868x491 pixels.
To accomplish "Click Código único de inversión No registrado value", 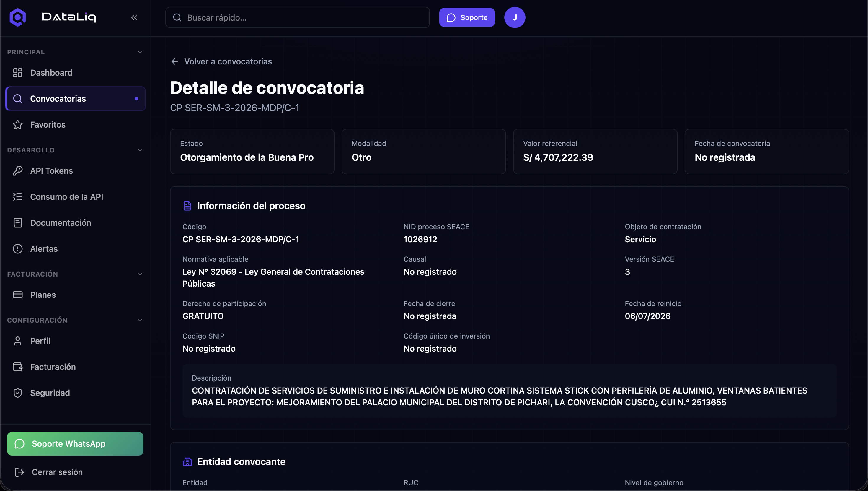I will click(x=430, y=348).
